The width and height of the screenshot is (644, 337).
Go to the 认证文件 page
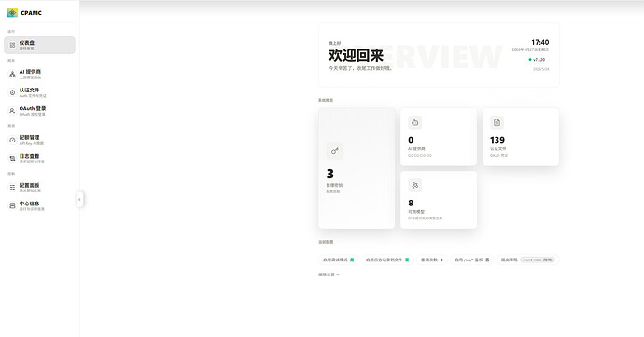(39, 92)
